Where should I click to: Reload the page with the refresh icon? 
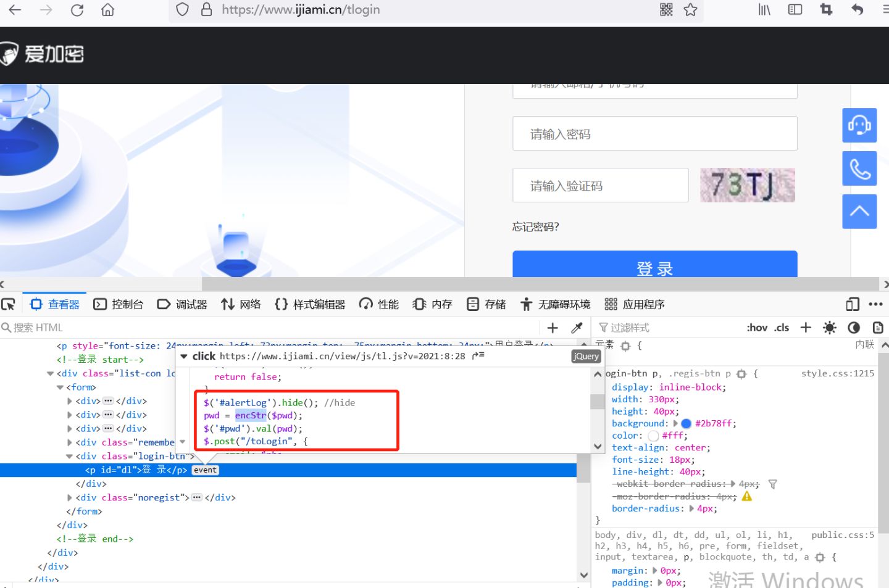point(77,10)
